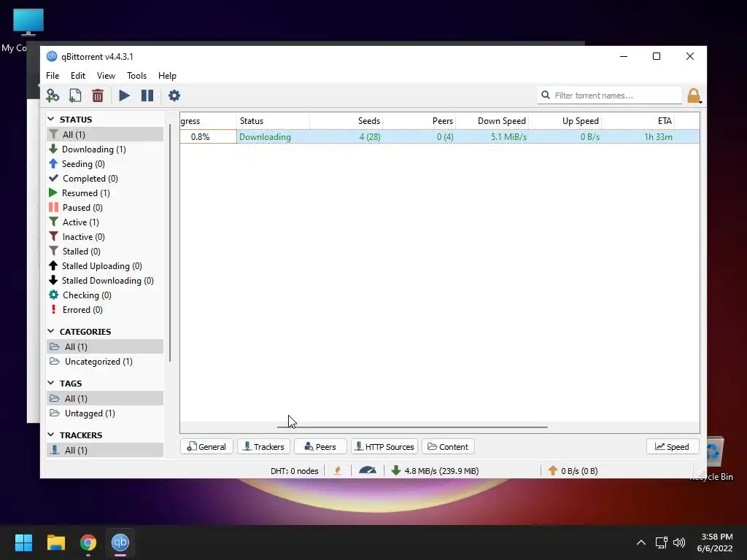Sort by the ETA column header

(x=638, y=121)
